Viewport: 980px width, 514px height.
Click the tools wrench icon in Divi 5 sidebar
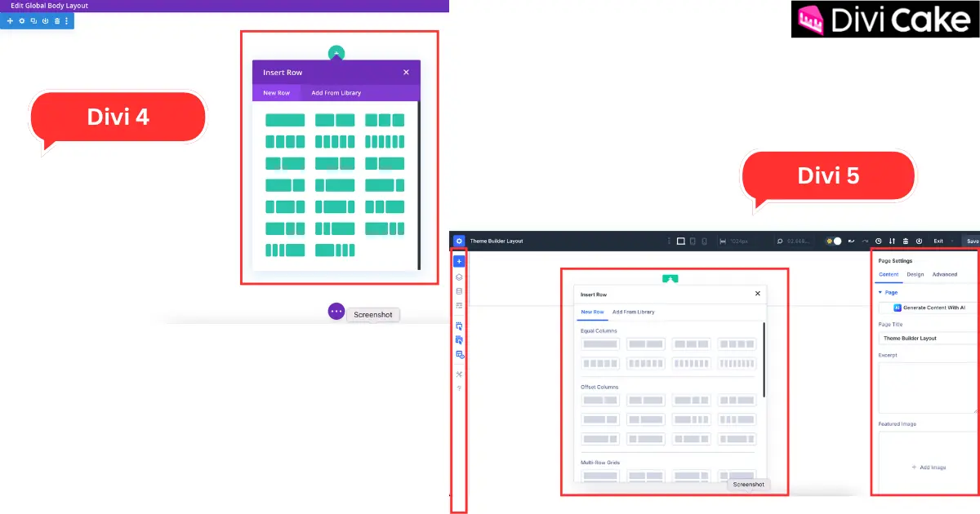click(x=459, y=374)
